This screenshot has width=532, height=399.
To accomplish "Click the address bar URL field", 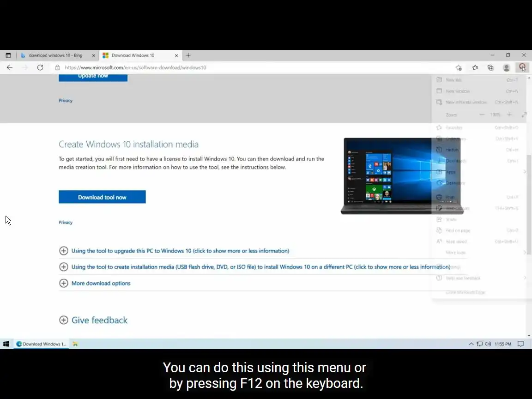I will 254,67.
